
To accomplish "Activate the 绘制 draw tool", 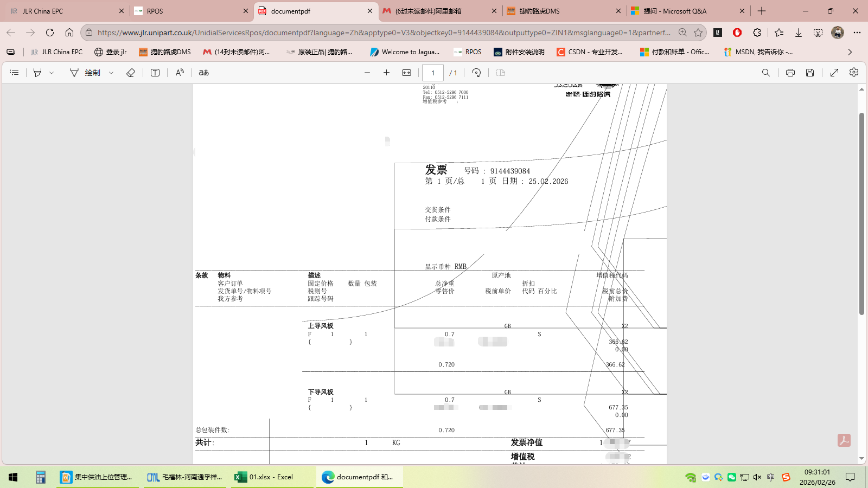I will (85, 73).
